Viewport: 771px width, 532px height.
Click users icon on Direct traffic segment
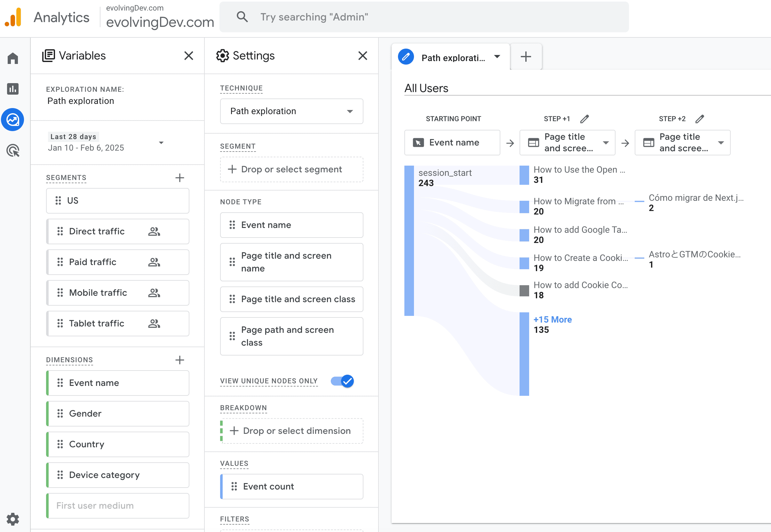click(x=154, y=231)
